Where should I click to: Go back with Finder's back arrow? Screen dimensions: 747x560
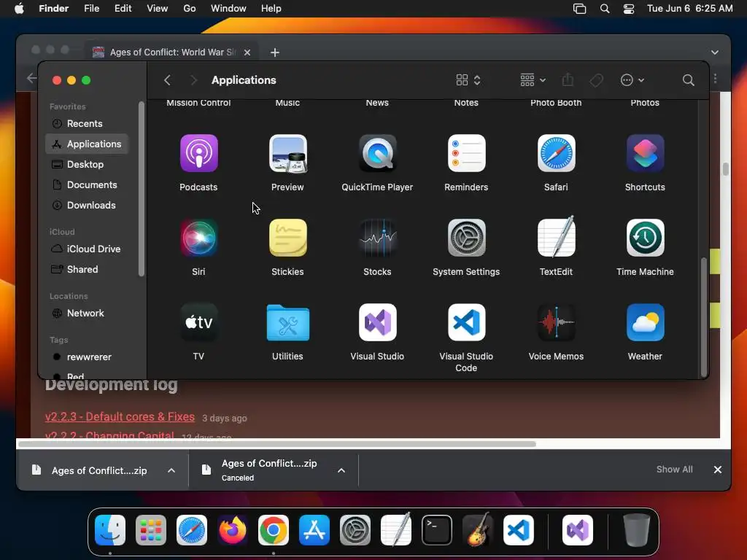167,80
